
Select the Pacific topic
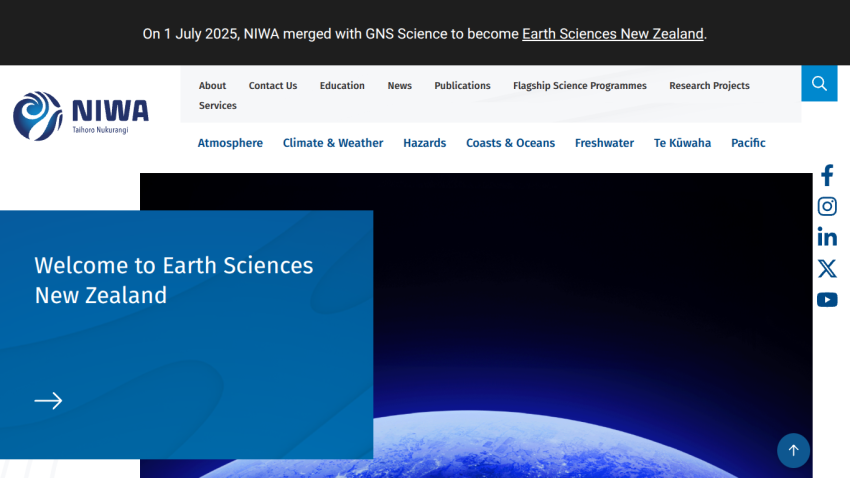[x=748, y=143]
